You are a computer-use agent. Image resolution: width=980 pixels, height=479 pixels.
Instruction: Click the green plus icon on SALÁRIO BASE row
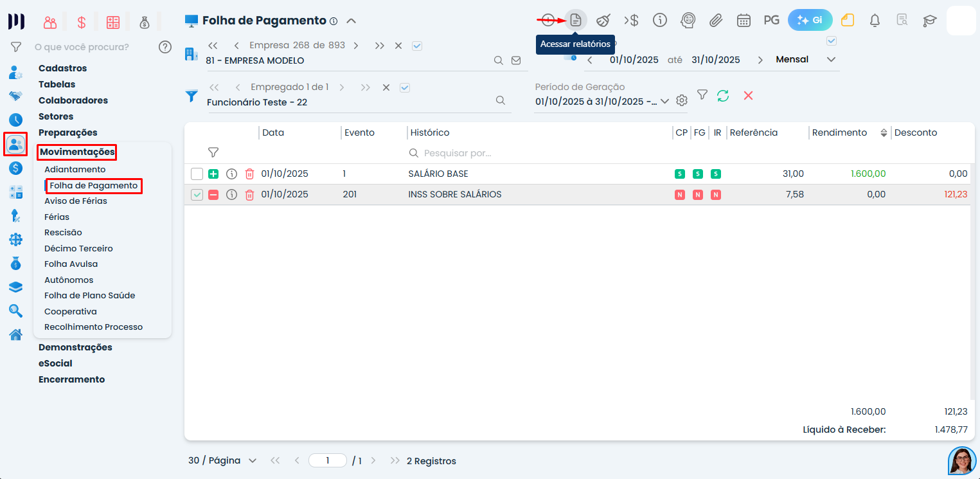point(214,173)
